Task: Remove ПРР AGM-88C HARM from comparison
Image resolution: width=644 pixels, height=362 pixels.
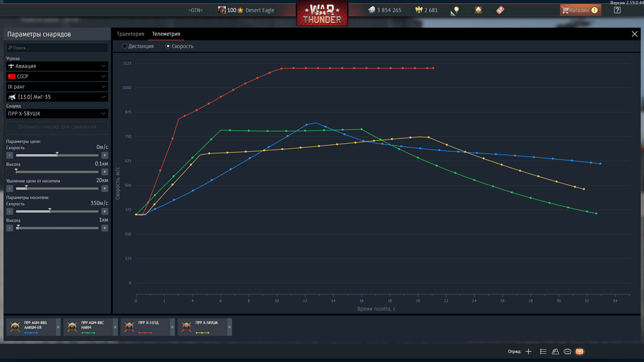Action: [115, 327]
